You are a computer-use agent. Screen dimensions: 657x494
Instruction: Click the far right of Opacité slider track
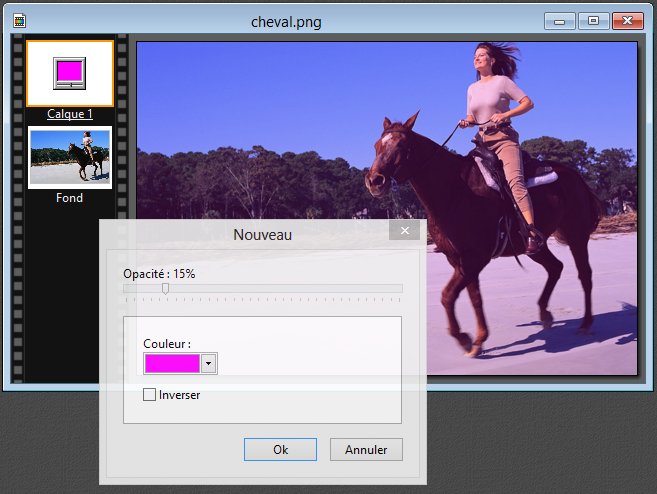(x=399, y=288)
